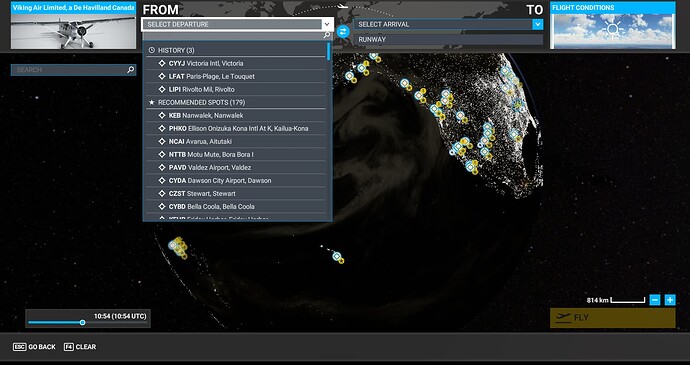690x365 pixels.
Task: Open the Viking Air aircraft selection panel
Action: tap(73, 25)
